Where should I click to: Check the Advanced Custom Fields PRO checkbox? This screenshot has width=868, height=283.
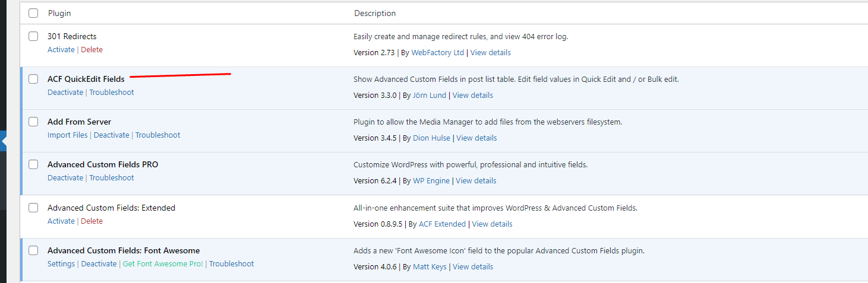[33, 164]
